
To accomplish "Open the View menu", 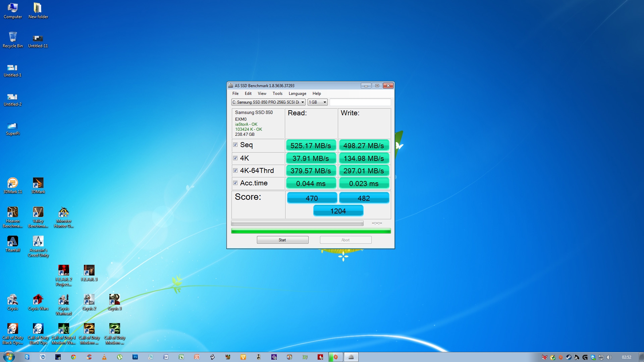I will (x=262, y=94).
